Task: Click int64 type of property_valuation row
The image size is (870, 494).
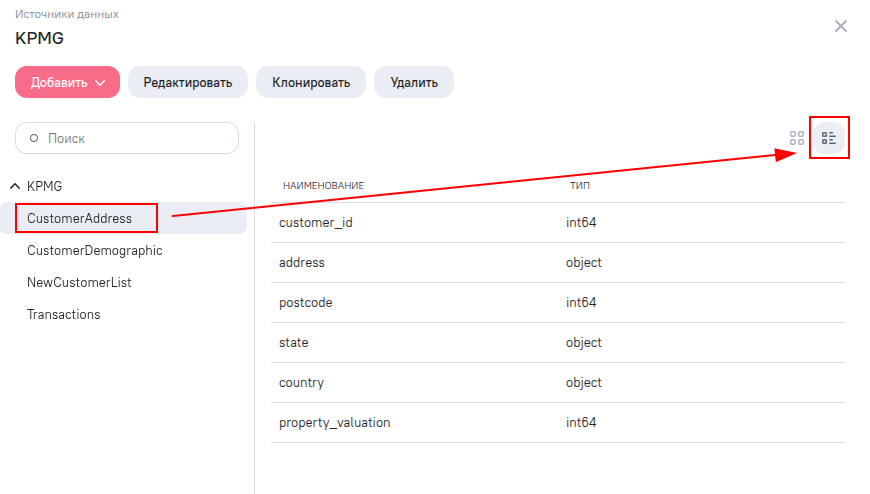Action: point(581,422)
